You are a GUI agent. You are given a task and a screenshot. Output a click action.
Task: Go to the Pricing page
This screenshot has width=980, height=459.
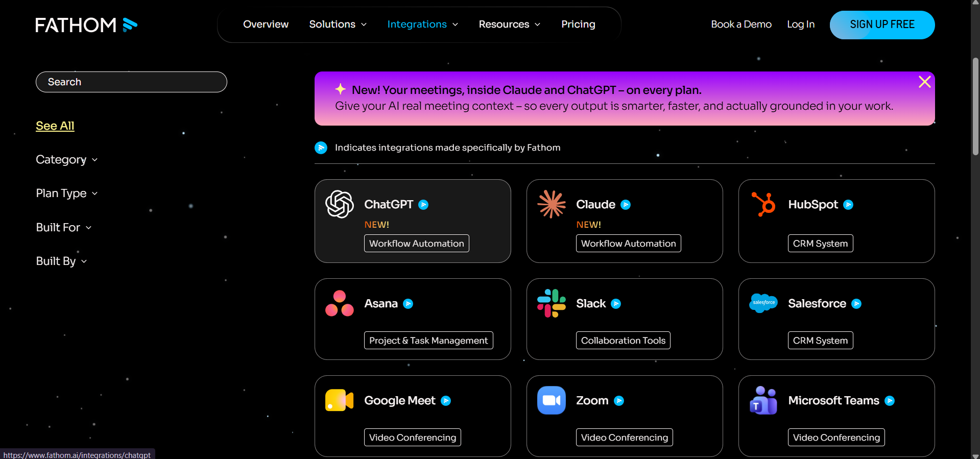pyautogui.click(x=578, y=25)
